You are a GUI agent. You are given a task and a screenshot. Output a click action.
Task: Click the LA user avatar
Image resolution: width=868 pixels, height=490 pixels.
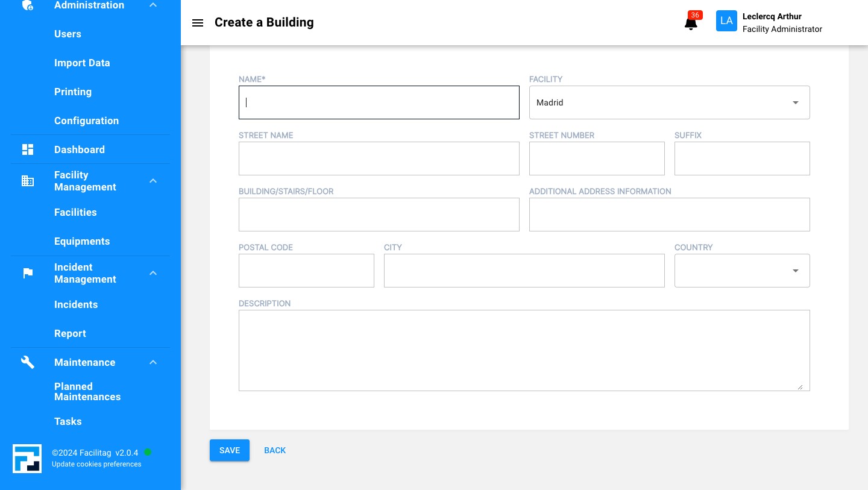click(726, 21)
